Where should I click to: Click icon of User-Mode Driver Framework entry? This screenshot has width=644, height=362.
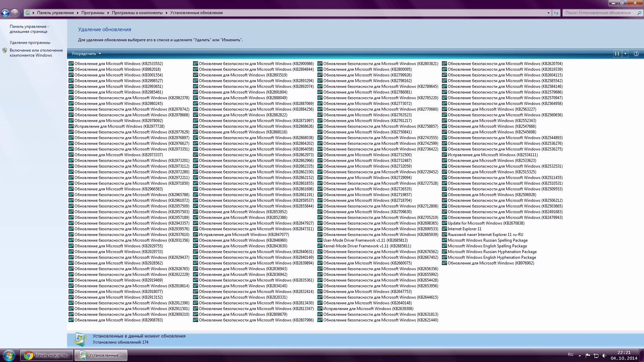(x=320, y=240)
